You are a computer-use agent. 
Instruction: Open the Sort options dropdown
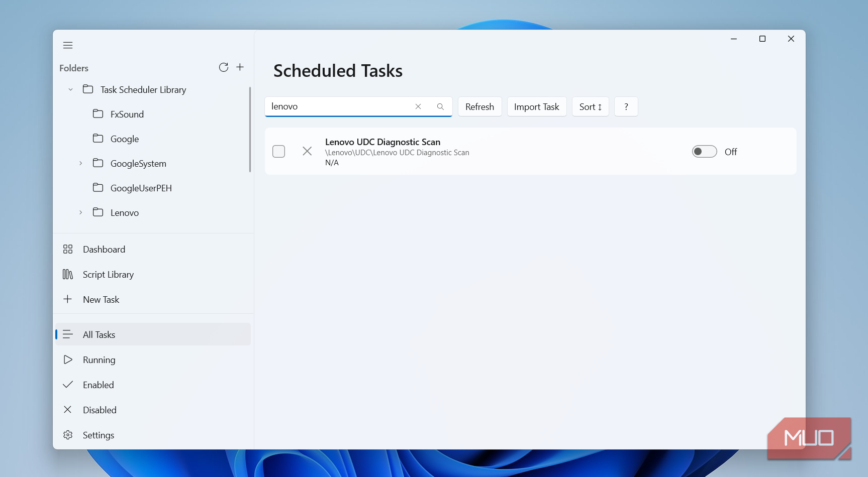(591, 106)
